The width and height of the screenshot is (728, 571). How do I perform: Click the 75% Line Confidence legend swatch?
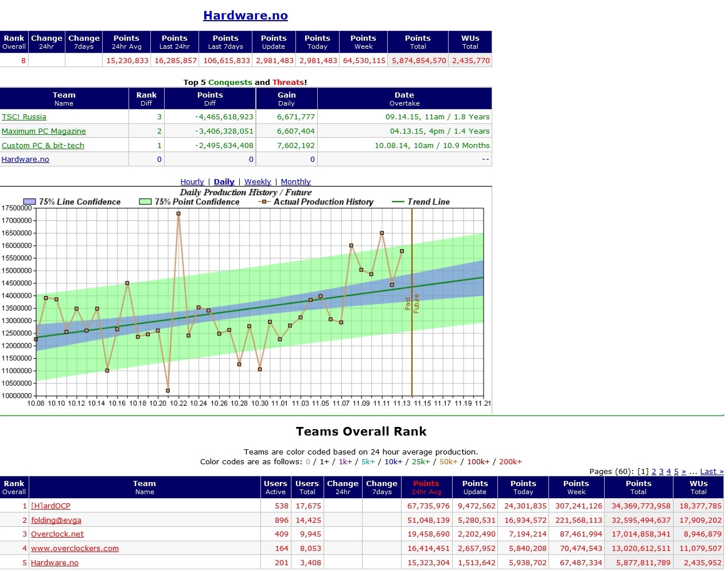pyautogui.click(x=29, y=201)
